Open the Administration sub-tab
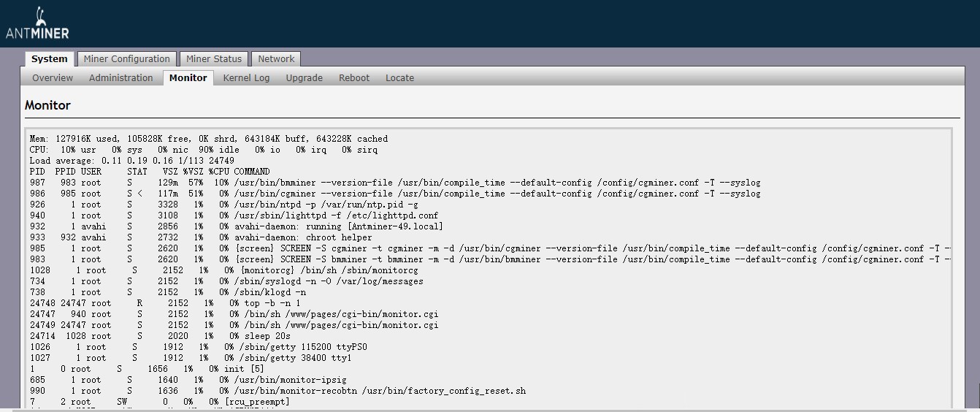 coord(121,78)
